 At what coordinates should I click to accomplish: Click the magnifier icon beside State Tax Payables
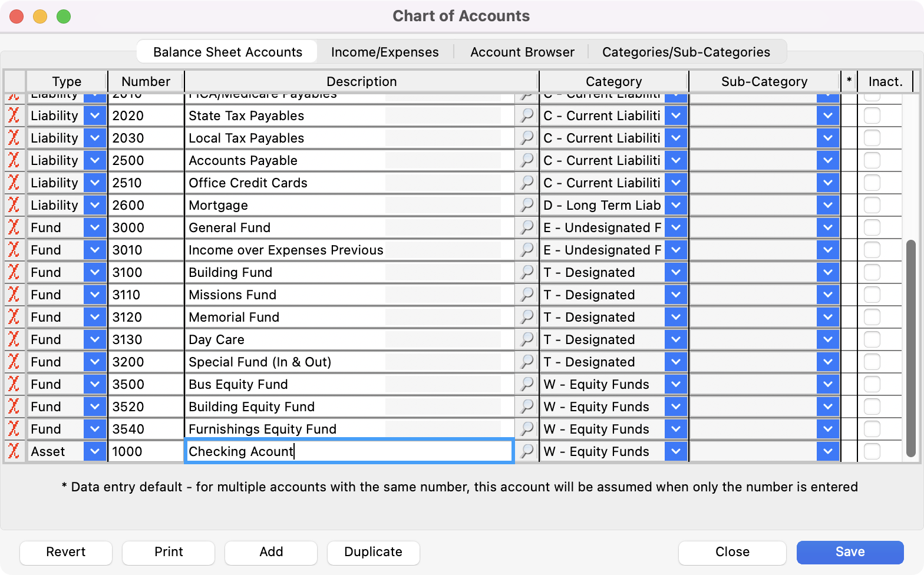click(526, 115)
